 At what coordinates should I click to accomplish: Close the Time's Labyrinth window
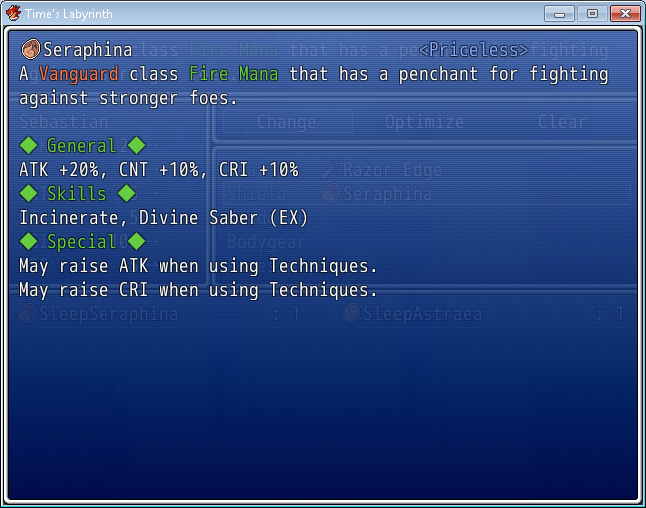625,13
